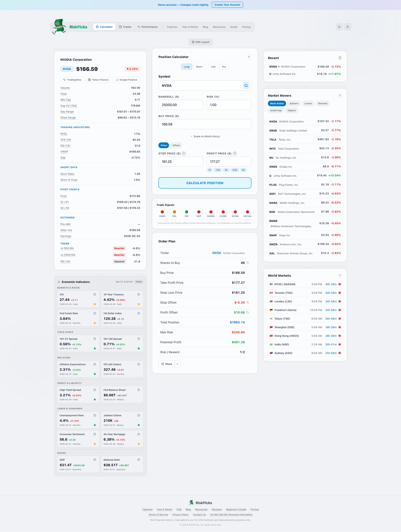Click the symbol search magnifier icon

pos(246,86)
